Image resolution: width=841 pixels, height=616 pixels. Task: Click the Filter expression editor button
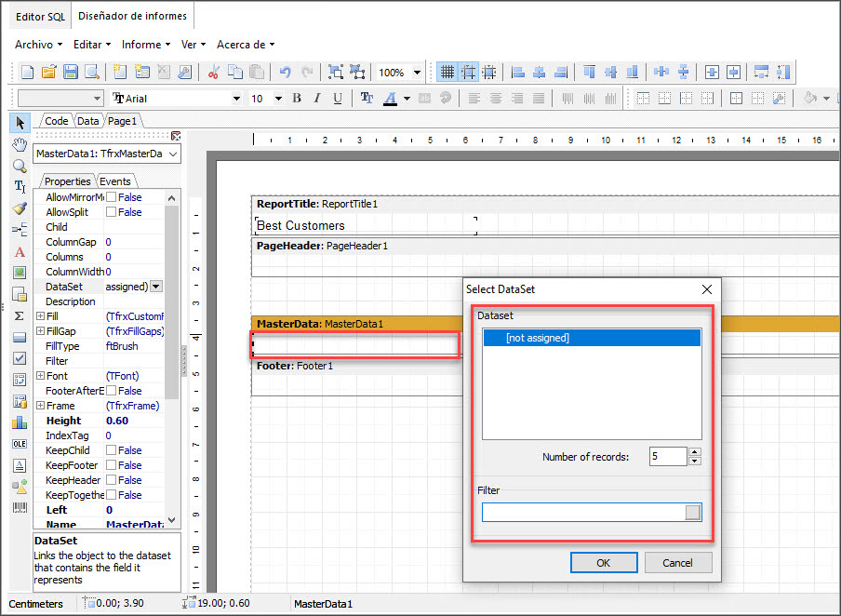point(692,513)
